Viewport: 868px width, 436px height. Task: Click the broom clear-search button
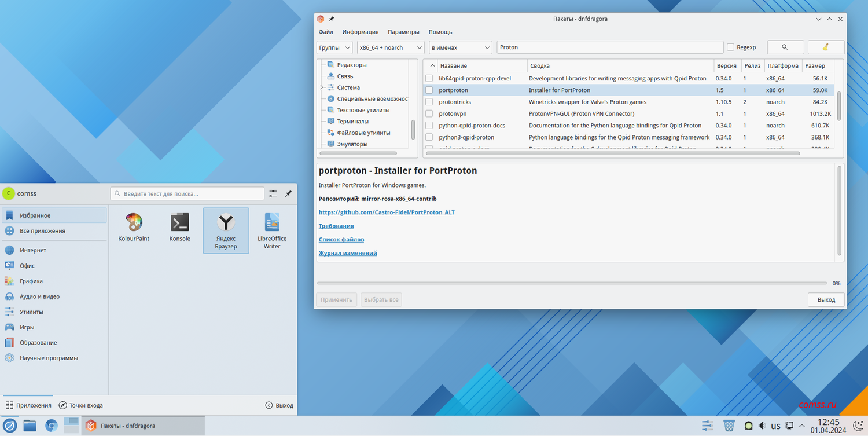826,47
